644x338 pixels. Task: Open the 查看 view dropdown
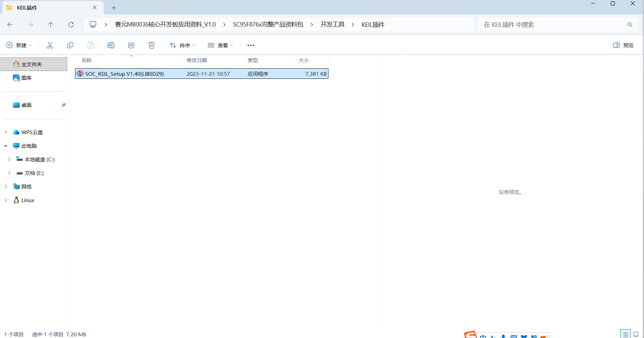tap(221, 45)
